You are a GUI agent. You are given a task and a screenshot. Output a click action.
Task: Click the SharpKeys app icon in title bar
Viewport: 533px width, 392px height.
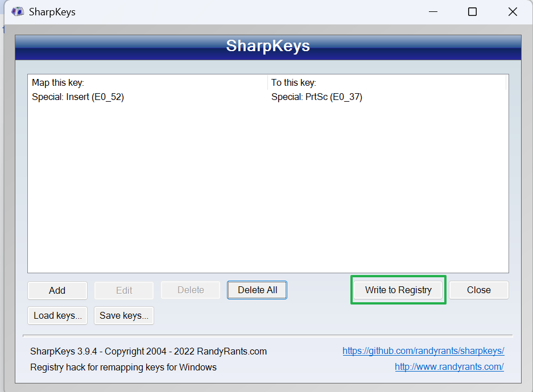pos(17,12)
